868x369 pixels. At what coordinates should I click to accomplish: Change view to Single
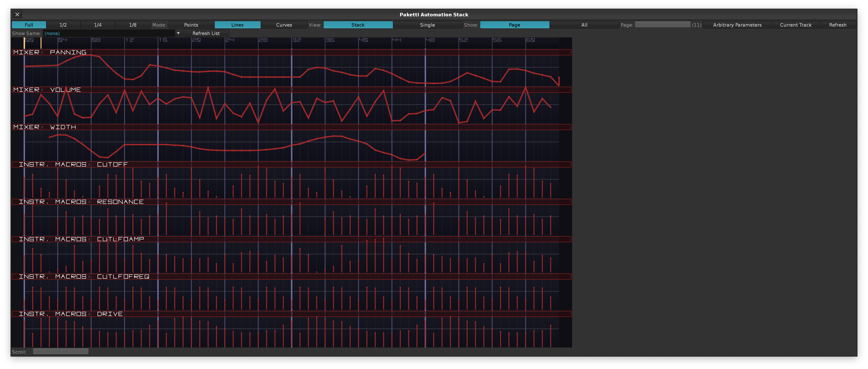[x=427, y=25]
